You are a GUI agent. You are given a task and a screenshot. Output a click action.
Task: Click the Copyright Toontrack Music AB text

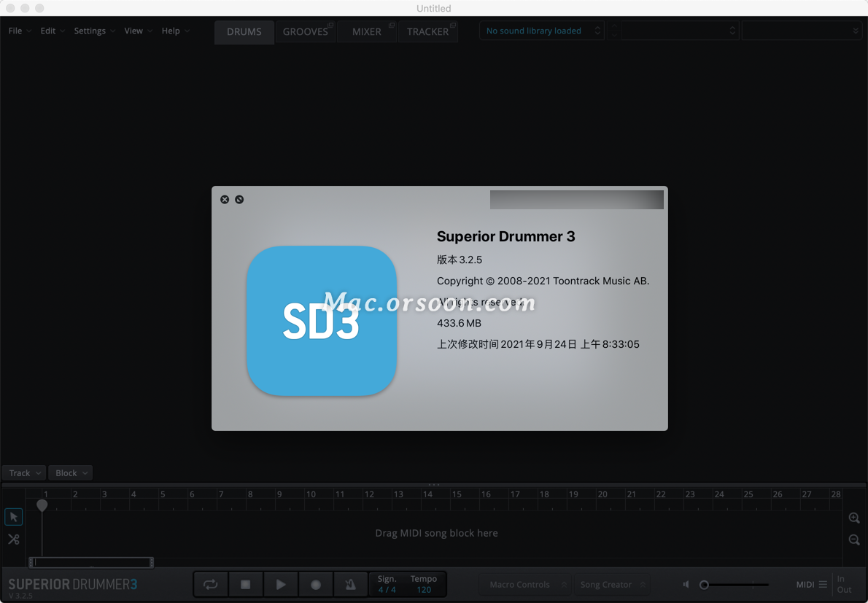[x=543, y=281]
